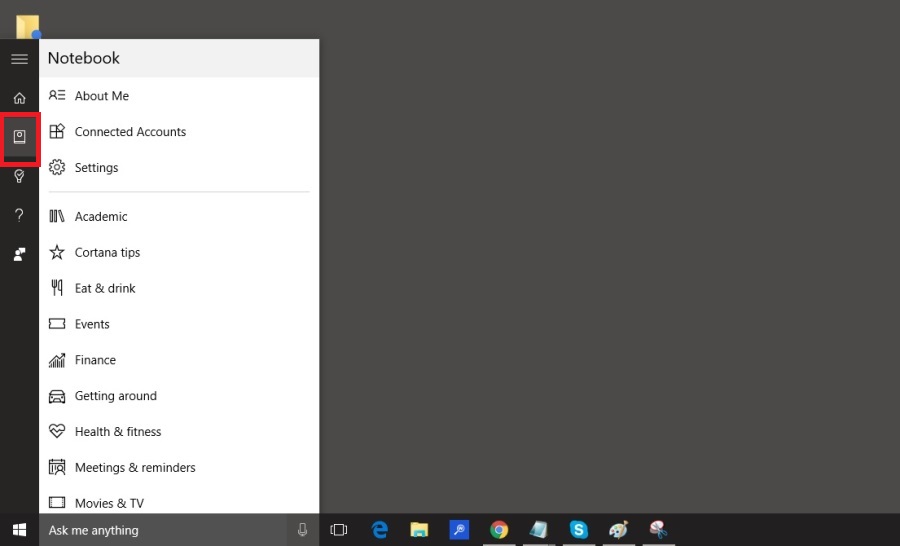Click the Settings gear icon
Screen dimensions: 900x546
coord(57,167)
